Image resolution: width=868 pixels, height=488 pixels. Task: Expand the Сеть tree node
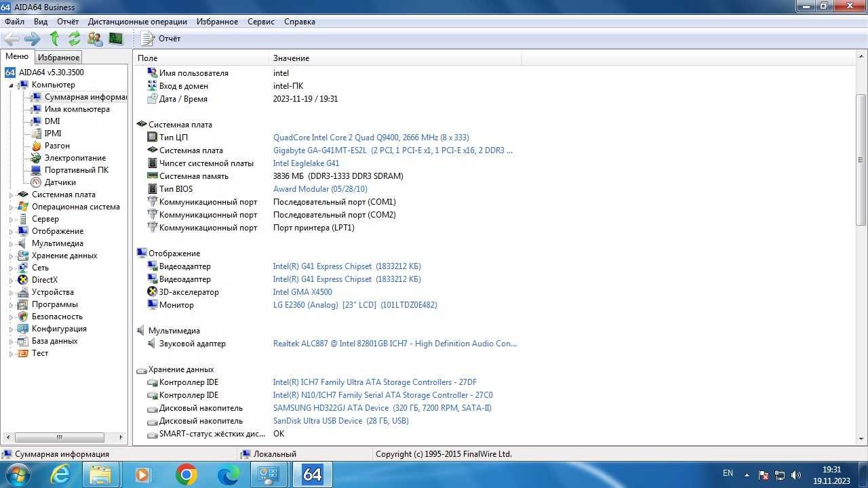pyautogui.click(x=11, y=268)
